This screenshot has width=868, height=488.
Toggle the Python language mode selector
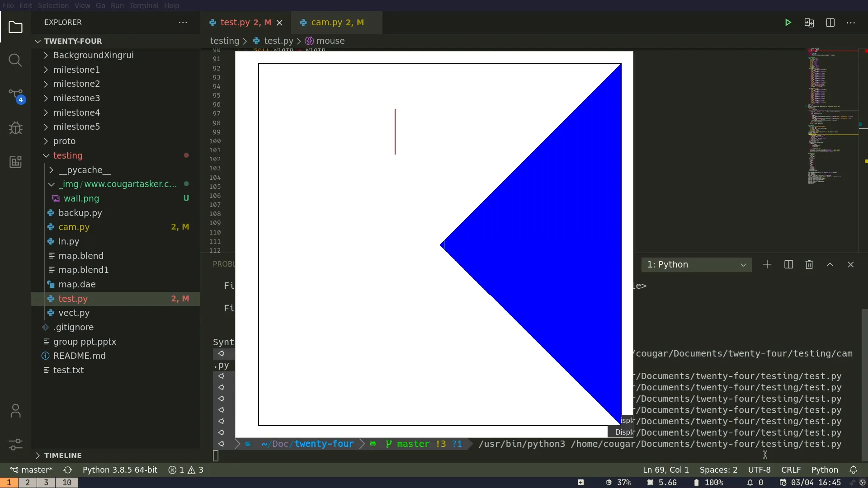[826, 470]
